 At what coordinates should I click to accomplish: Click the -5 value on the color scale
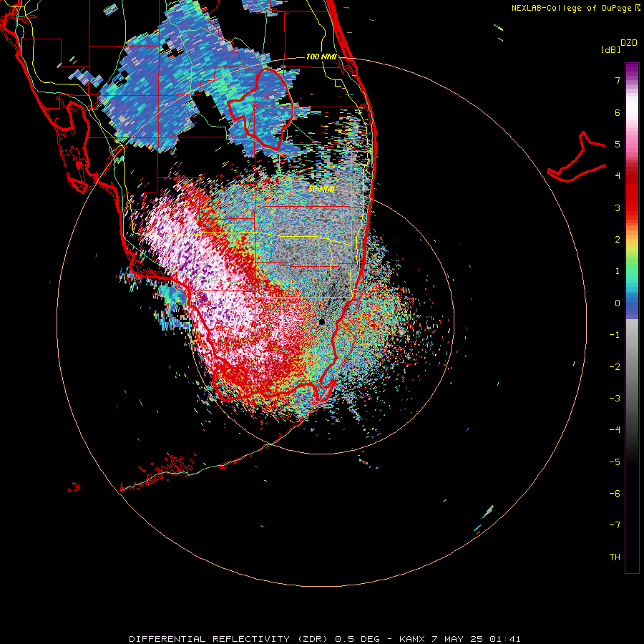click(615, 462)
